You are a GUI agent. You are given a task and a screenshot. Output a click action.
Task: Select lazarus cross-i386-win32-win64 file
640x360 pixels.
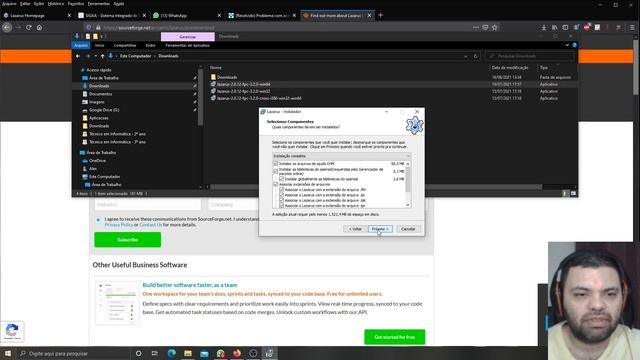[259, 98]
